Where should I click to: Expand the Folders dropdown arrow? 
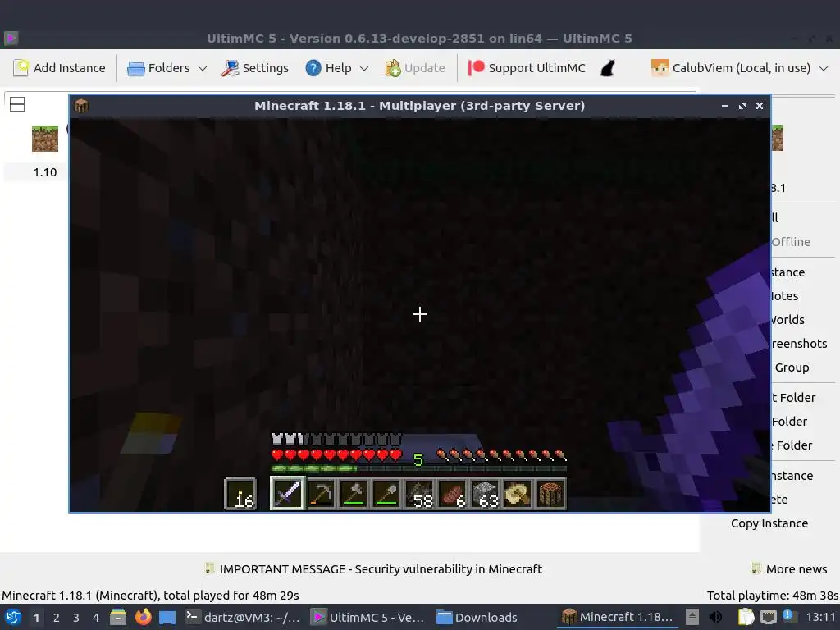(203, 69)
